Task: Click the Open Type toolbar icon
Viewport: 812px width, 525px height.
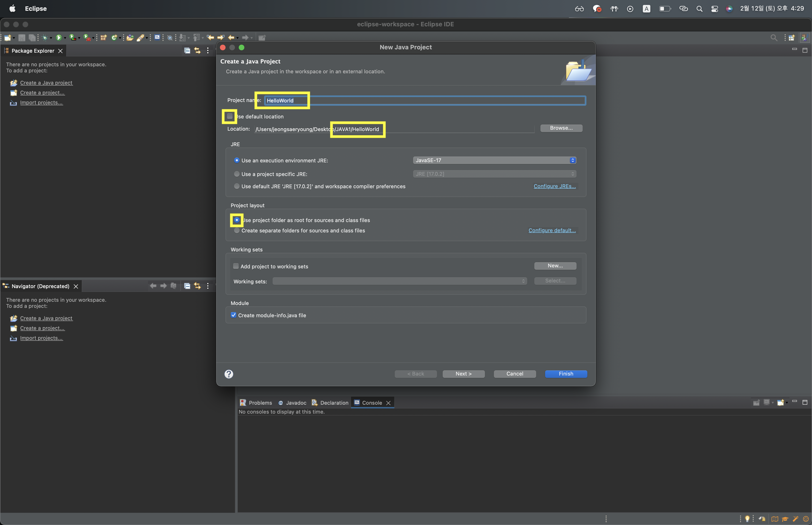Action: (x=130, y=38)
